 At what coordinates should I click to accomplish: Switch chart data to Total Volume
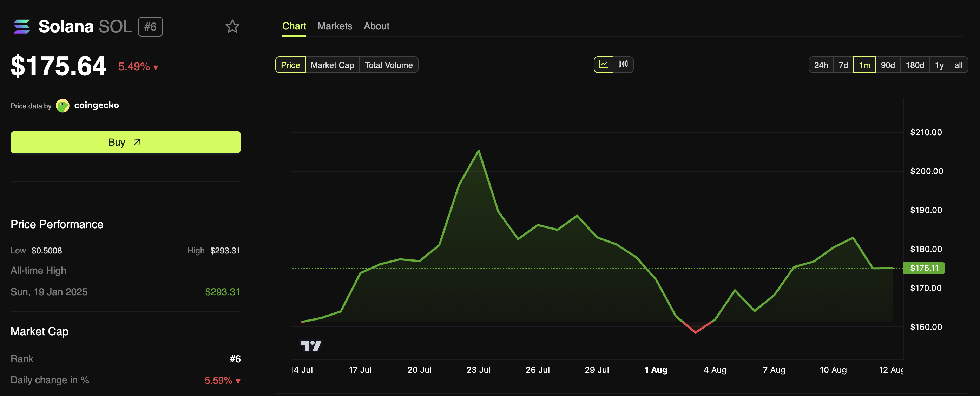pyautogui.click(x=388, y=65)
